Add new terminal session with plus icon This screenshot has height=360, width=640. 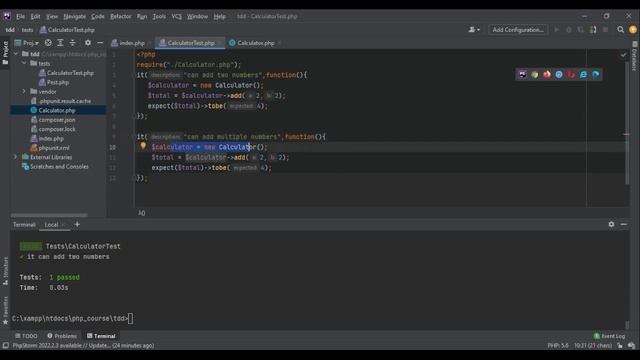click(77, 224)
